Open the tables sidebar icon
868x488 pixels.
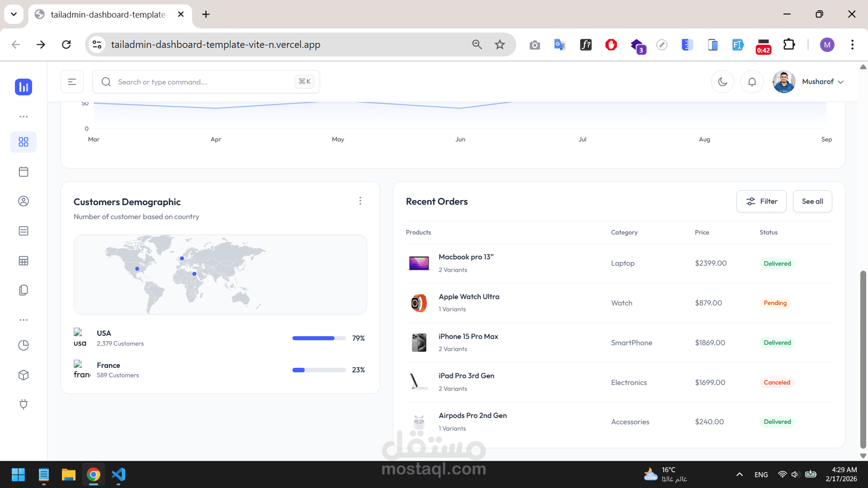pyautogui.click(x=24, y=261)
